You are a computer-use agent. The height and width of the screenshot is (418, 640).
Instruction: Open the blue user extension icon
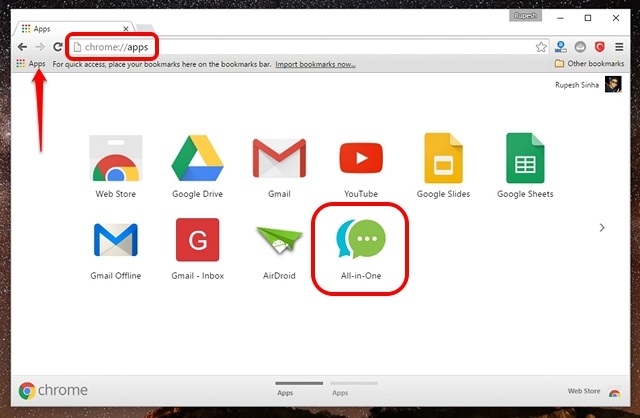pyautogui.click(x=561, y=47)
